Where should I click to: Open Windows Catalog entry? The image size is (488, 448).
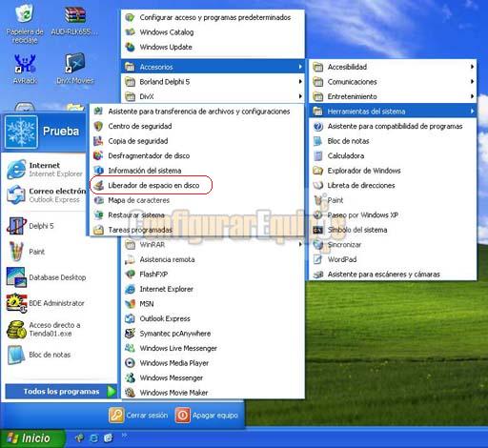coord(213,32)
